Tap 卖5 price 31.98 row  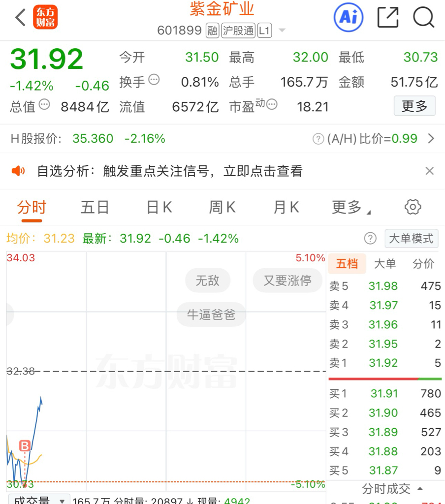click(x=385, y=286)
